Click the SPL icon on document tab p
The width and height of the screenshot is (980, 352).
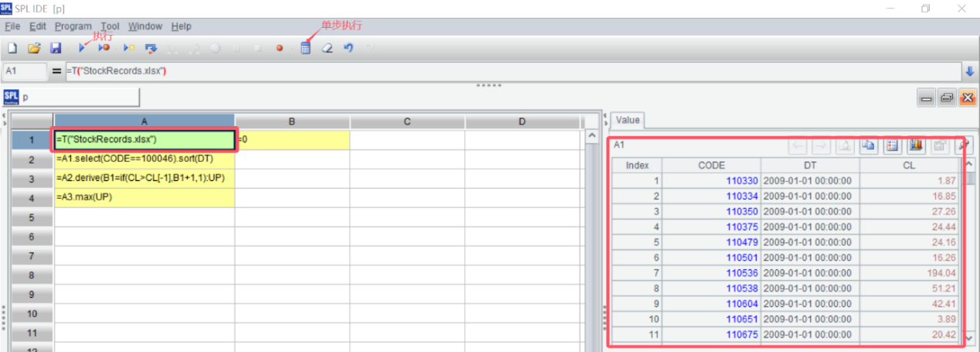[11, 97]
